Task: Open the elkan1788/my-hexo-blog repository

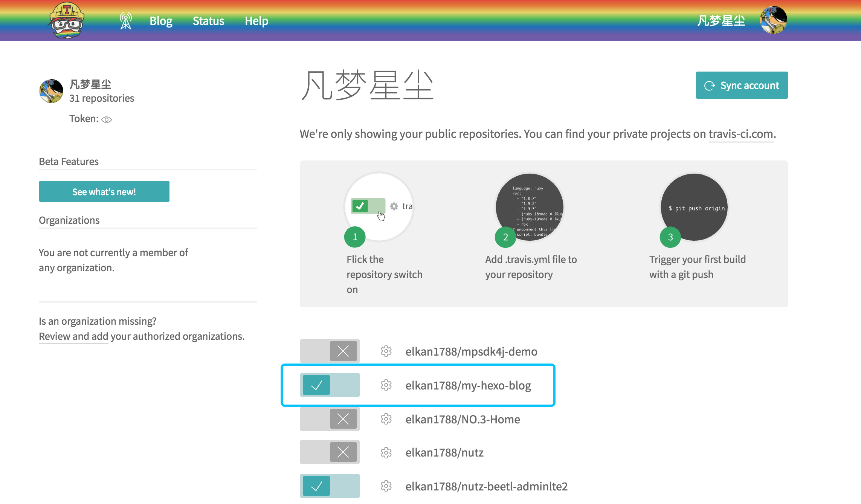Action: [468, 385]
